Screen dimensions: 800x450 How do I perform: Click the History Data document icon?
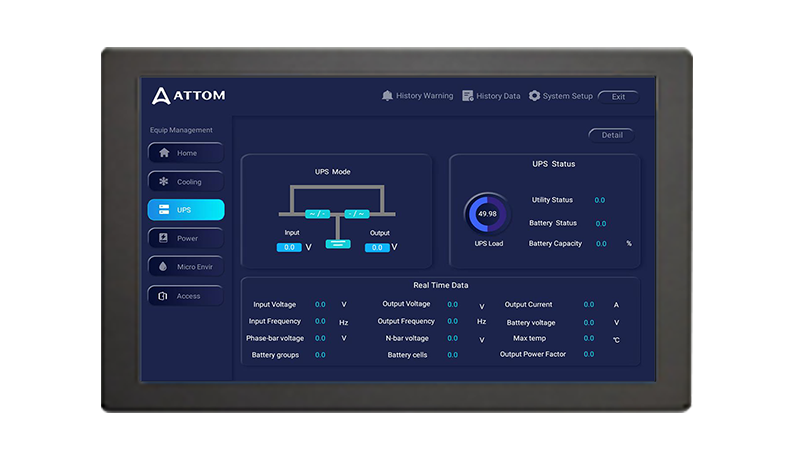pos(467,96)
